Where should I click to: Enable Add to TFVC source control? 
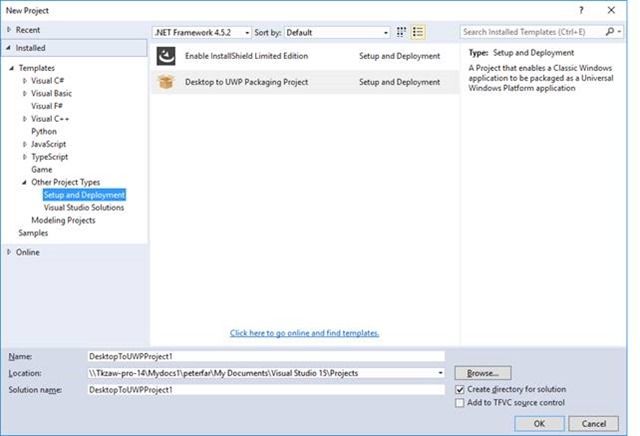(460, 403)
